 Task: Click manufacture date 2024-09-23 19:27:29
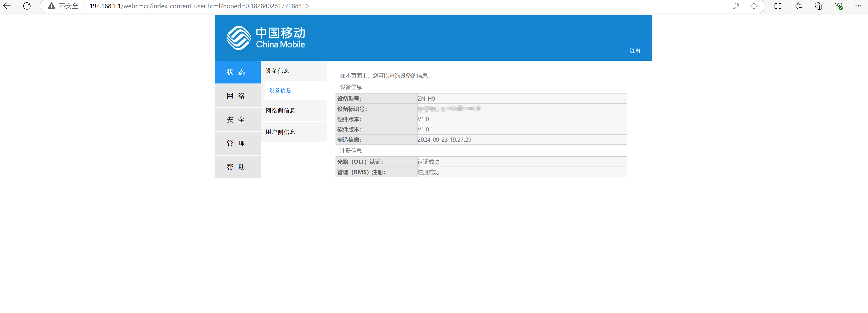pyautogui.click(x=444, y=140)
